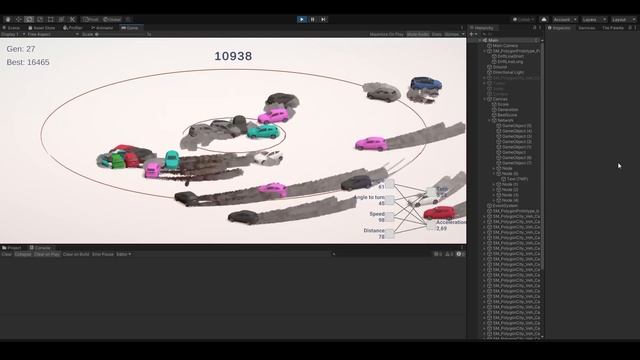Select Score object under Canvas
Viewport: 640px width, 360px height.
click(x=503, y=104)
